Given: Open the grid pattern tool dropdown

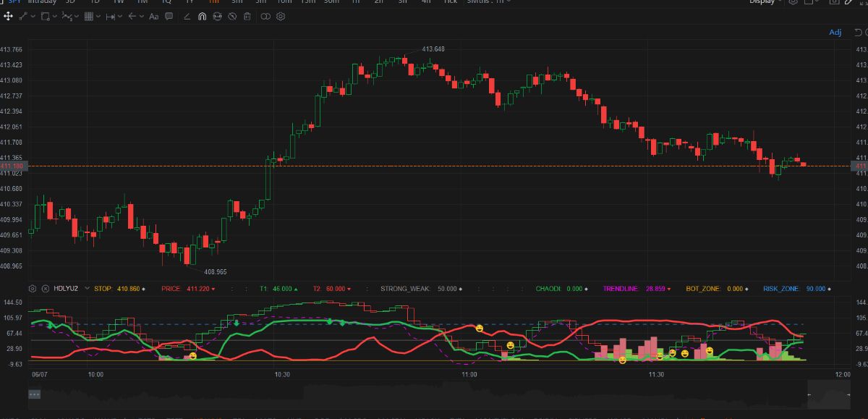Looking at the screenshot, I should coord(99,16).
